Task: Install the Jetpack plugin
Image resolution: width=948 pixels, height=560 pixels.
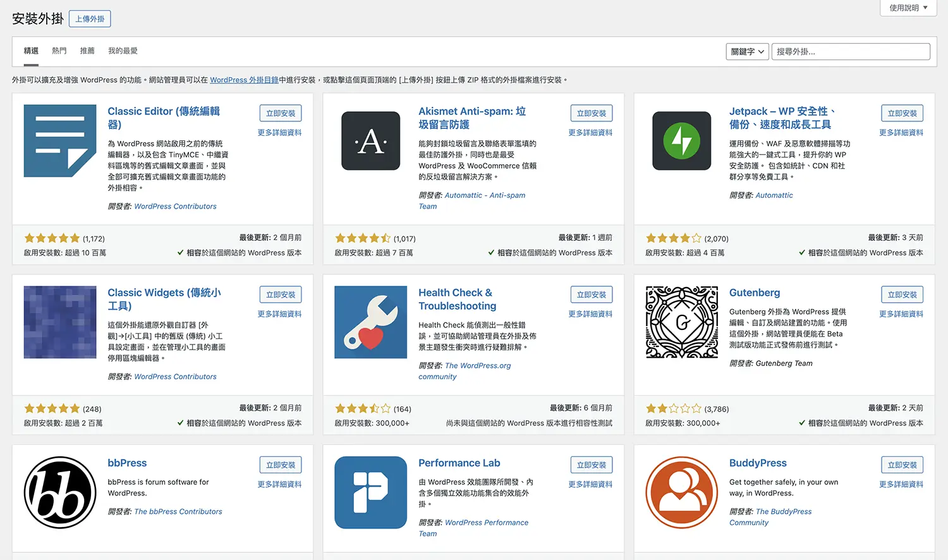Action: [902, 113]
